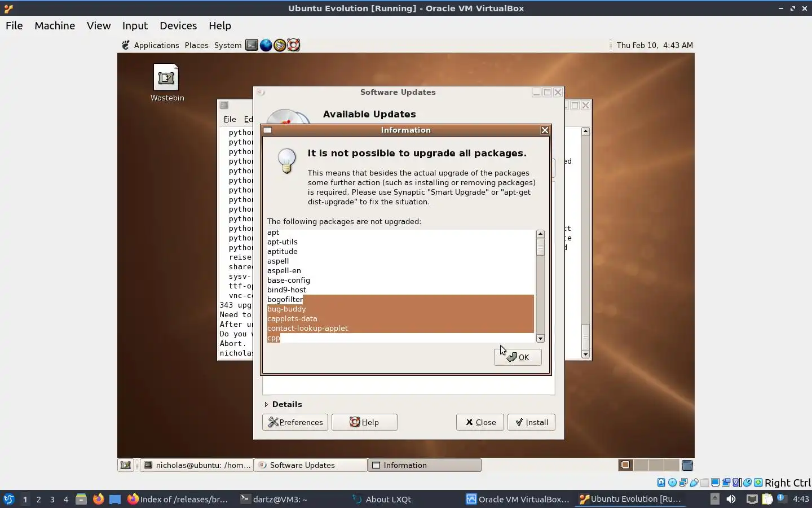Switch to host virtual desktop 2

click(38, 499)
